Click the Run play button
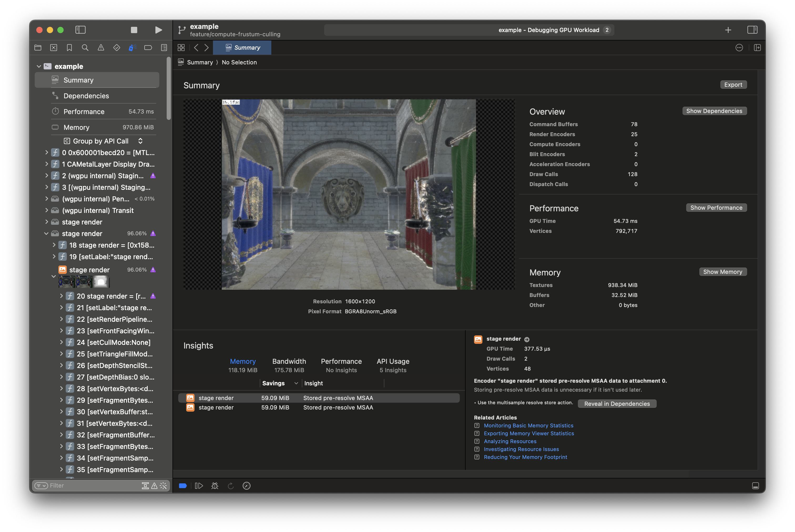Screen dimensions: 795x532 coord(158,30)
